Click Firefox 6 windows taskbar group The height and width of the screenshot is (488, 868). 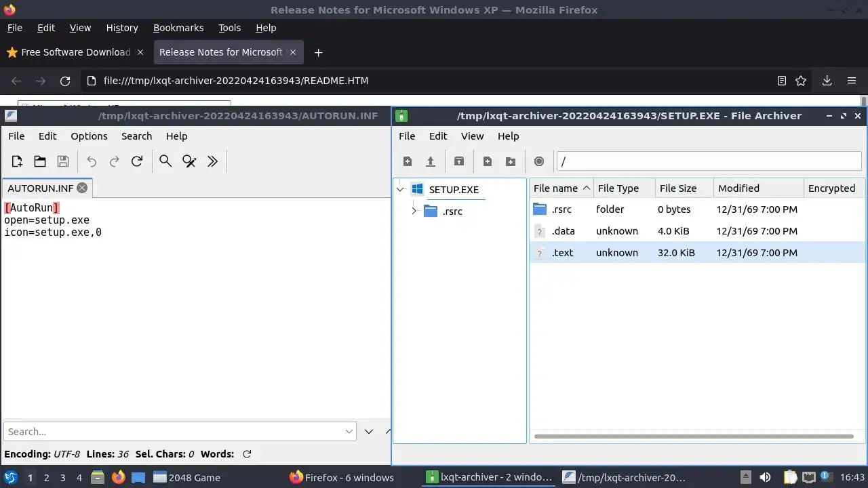342,477
